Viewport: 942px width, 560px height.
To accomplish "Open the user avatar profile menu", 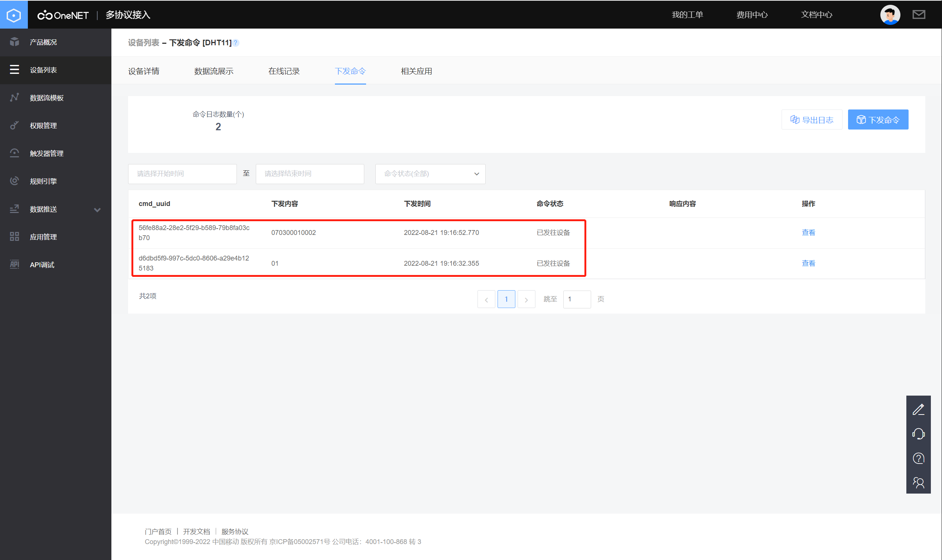I will tap(890, 15).
